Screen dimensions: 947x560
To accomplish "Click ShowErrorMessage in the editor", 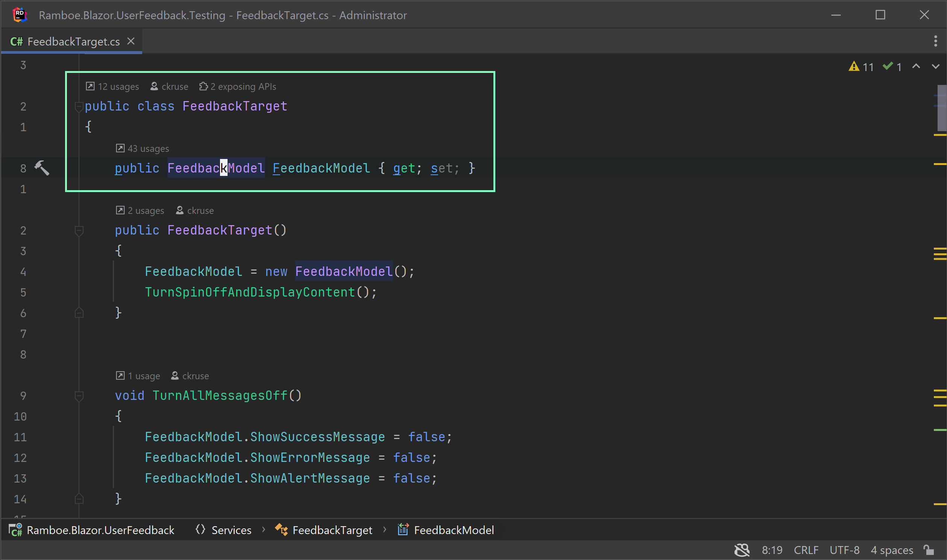I will (310, 457).
